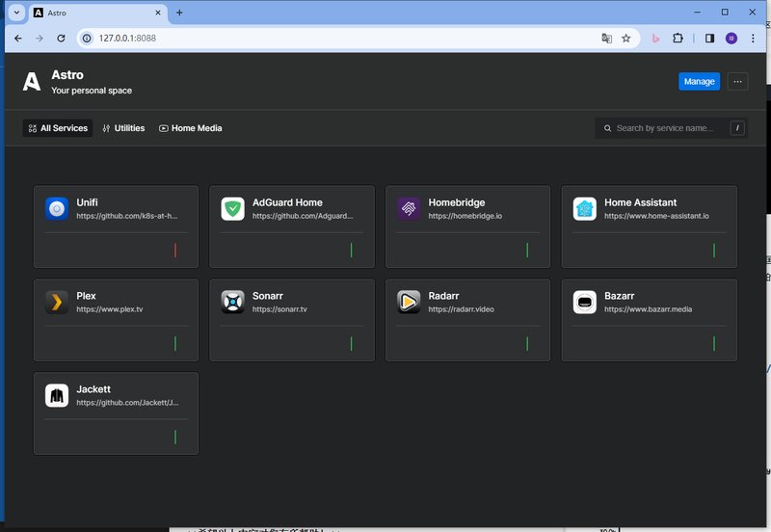Click the Home Assistant icon
The image size is (771, 532).
pyautogui.click(x=585, y=209)
